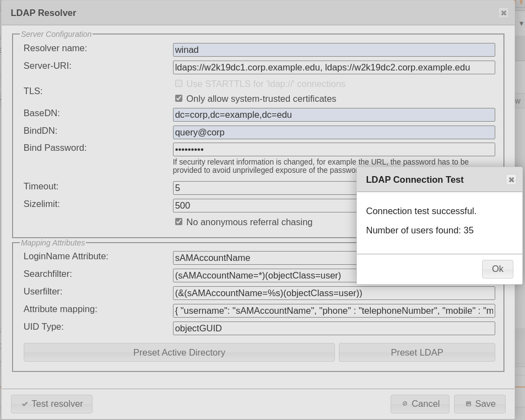This screenshot has width=525, height=420.
Task: Click the Test resolver button
Action: (52, 403)
